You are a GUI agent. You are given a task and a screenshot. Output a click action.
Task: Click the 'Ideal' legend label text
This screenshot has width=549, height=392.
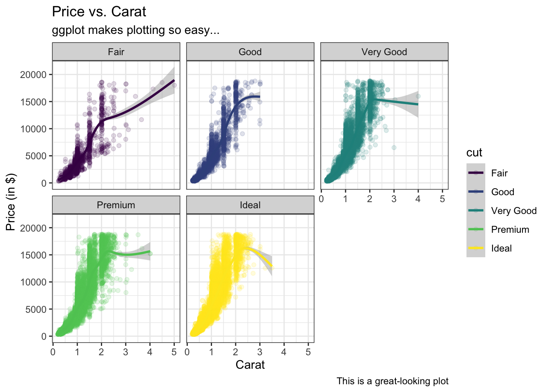point(502,248)
